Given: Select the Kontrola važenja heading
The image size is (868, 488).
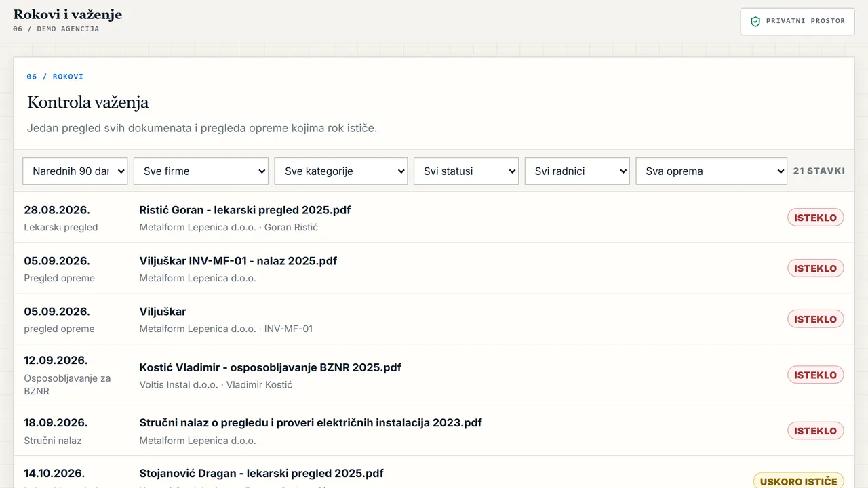Looking at the screenshot, I should (x=87, y=102).
